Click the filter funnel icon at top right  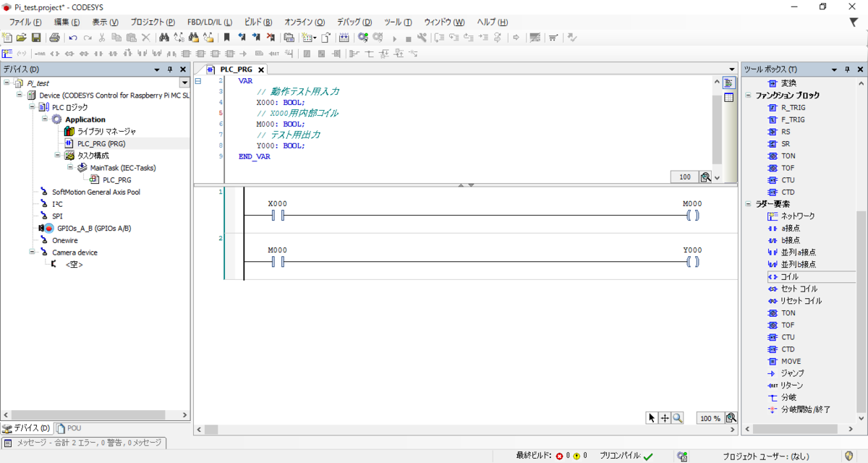click(x=854, y=22)
